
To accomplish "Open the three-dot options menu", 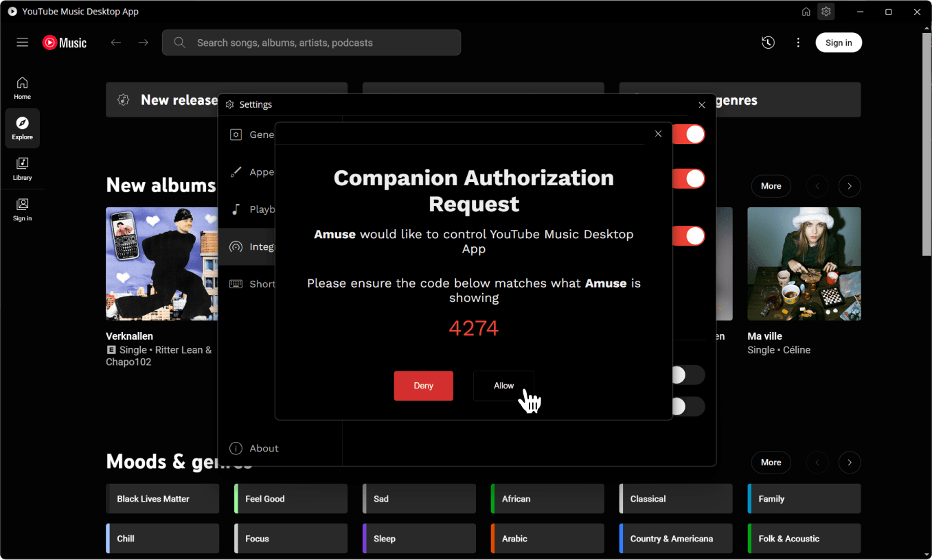I will [798, 43].
